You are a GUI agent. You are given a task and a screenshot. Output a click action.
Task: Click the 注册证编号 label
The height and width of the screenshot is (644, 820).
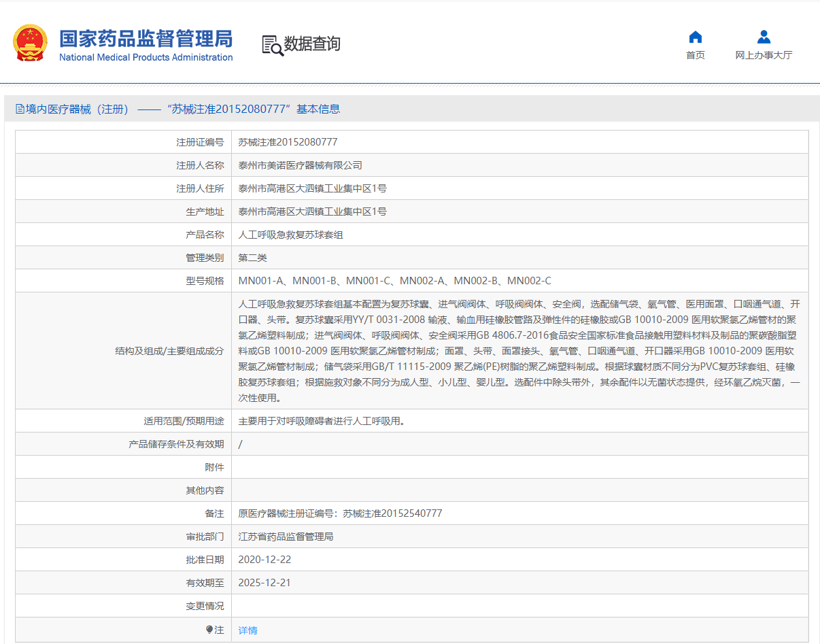coord(200,142)
